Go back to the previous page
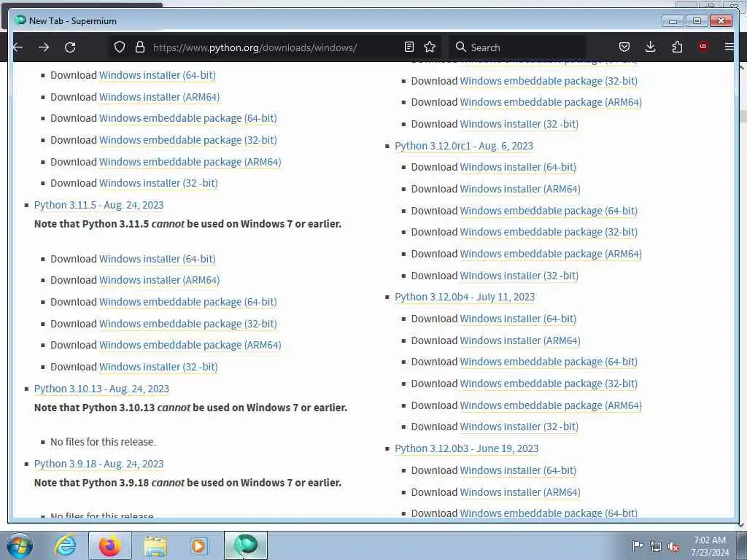The width and height of the screenshot is (747, 560). 18,47
